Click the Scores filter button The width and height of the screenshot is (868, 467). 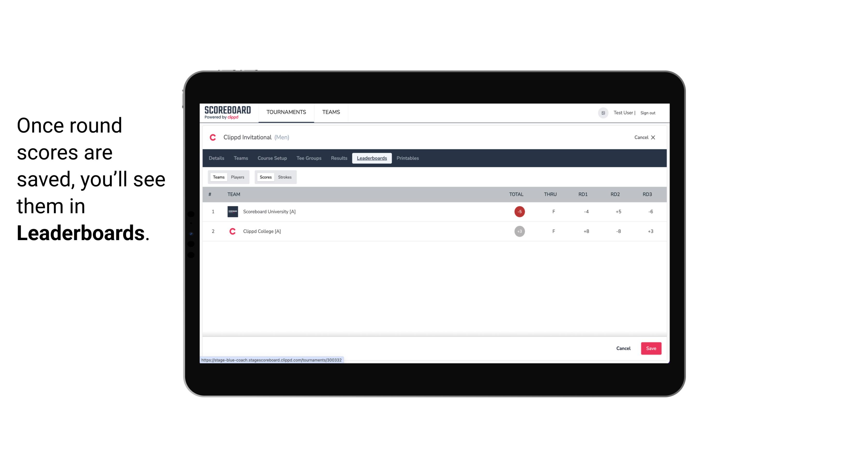tap(265, 177)
